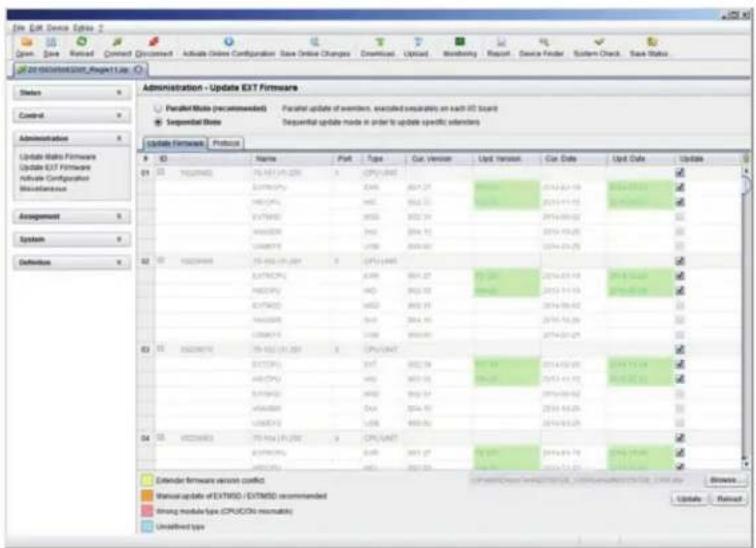
Task: Open Activate Configuration page
Action: [x=54, y=178]
